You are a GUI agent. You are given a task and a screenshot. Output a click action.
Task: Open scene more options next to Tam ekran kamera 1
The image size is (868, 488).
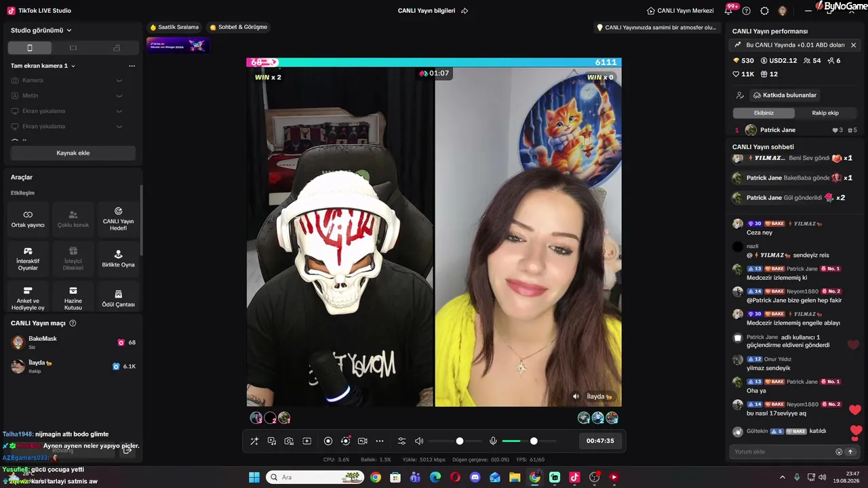[x=132, y=66]
